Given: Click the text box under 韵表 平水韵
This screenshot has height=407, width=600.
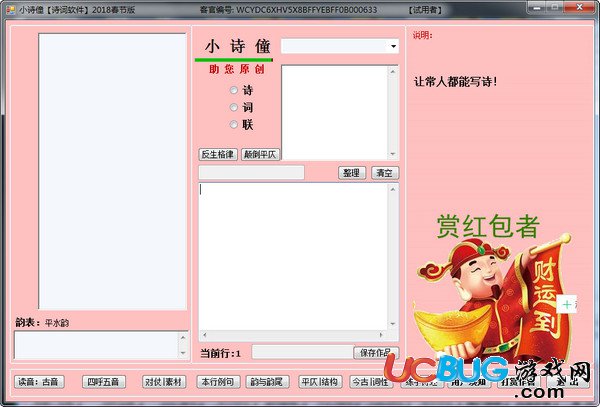Looking at the screenshot, I should pos(96,345).
